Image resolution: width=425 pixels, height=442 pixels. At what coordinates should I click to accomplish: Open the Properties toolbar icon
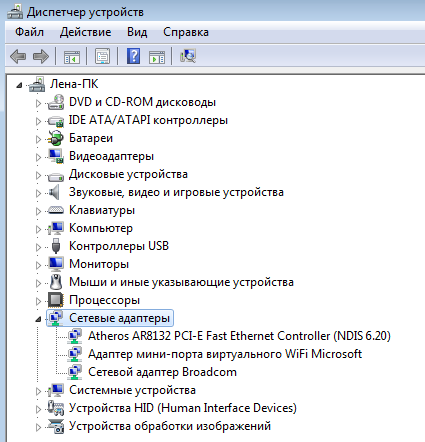(102, 56)
